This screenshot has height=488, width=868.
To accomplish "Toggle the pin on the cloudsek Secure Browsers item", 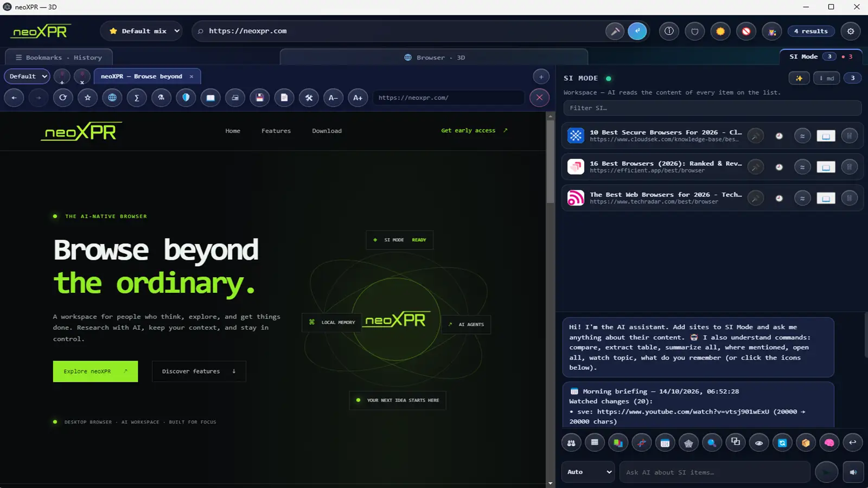I will coord(755,136).
